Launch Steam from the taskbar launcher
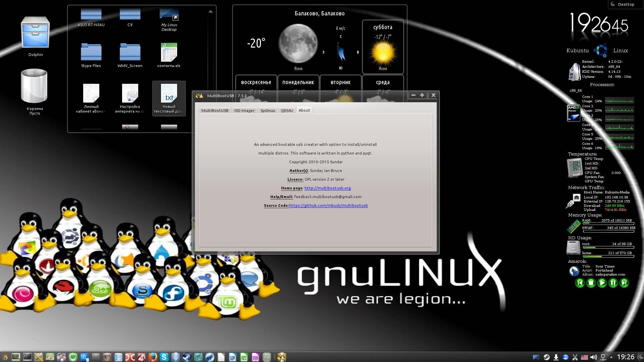Viewport: 644px width, 362px height. tap(187, 357)
